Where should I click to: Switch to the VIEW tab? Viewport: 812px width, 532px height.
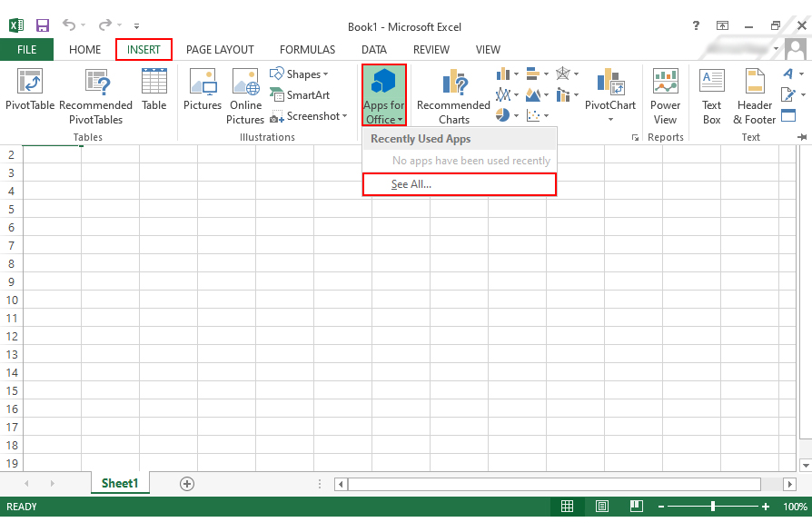click(x=488, y=50)
